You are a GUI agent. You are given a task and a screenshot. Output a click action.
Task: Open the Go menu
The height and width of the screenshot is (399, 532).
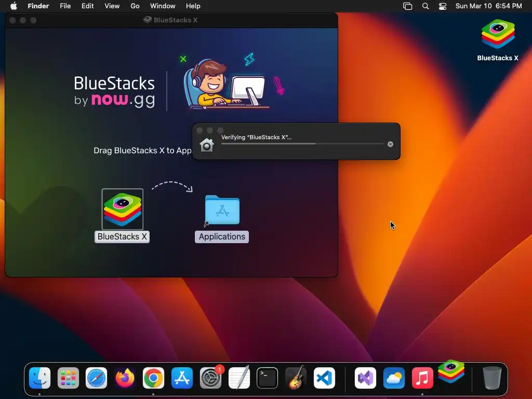(x=135, y=6)
